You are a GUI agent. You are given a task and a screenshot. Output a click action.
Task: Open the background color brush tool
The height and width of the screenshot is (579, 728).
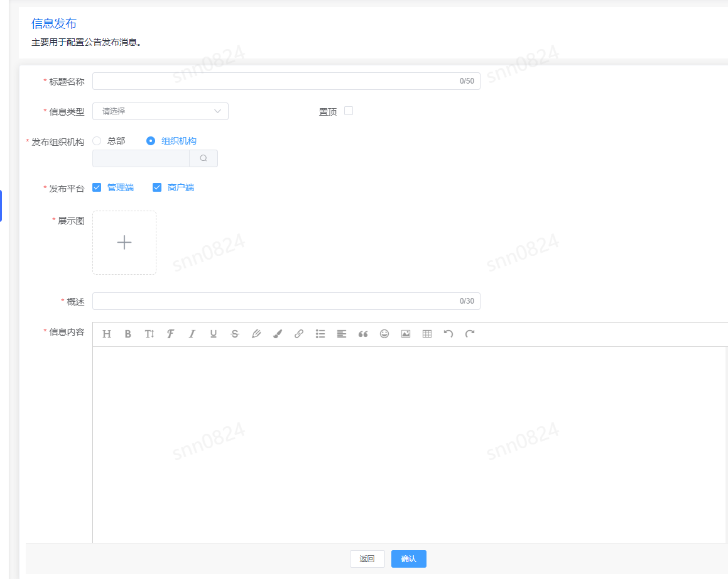pyautogui.click(x=278, y=334)
